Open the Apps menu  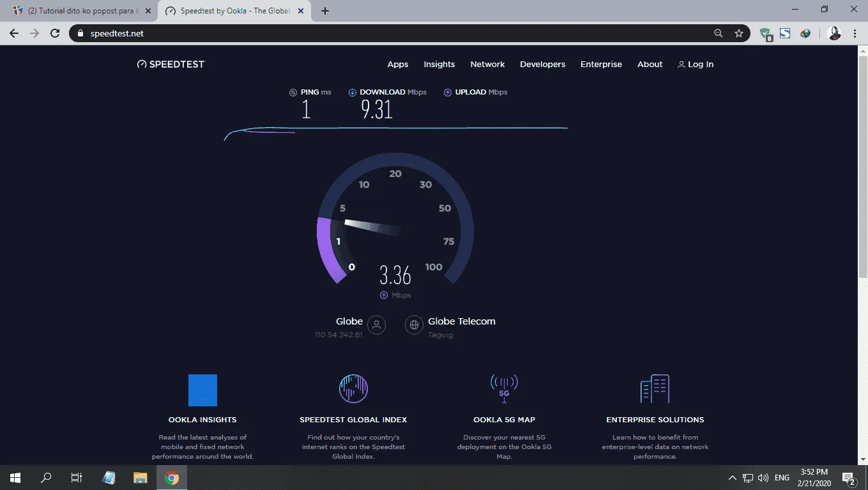coord(398,65)
